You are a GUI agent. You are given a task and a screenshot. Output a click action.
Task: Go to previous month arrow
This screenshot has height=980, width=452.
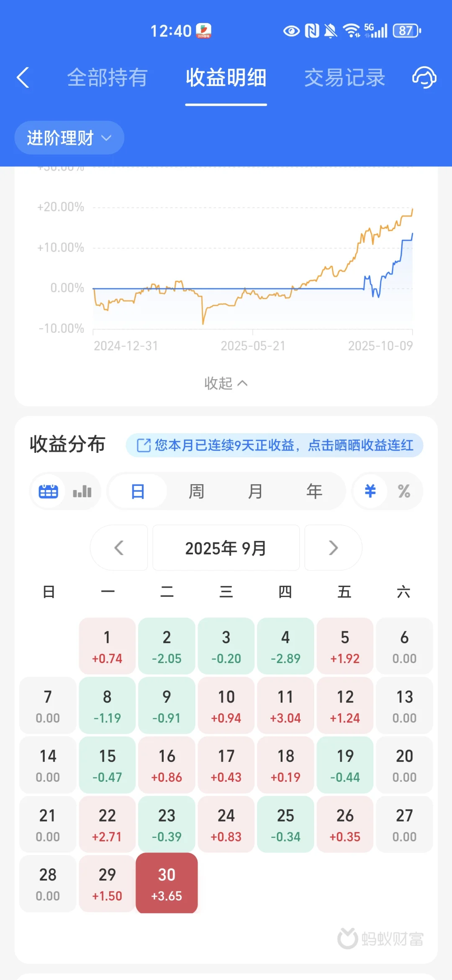coord(119,548)
